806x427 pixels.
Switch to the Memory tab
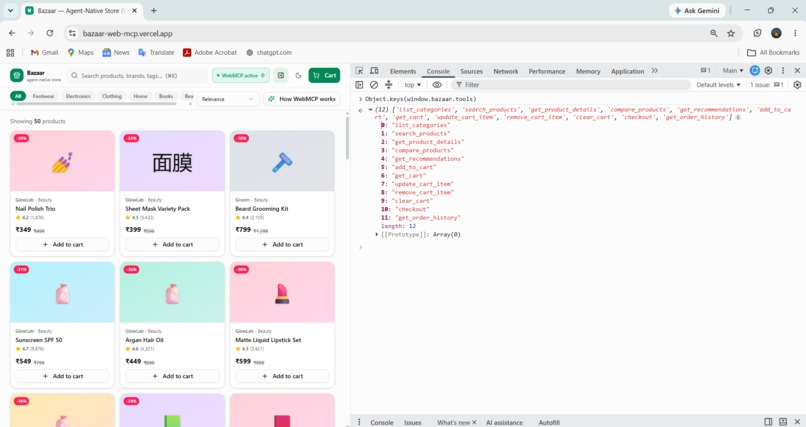[x=588, y=71]
